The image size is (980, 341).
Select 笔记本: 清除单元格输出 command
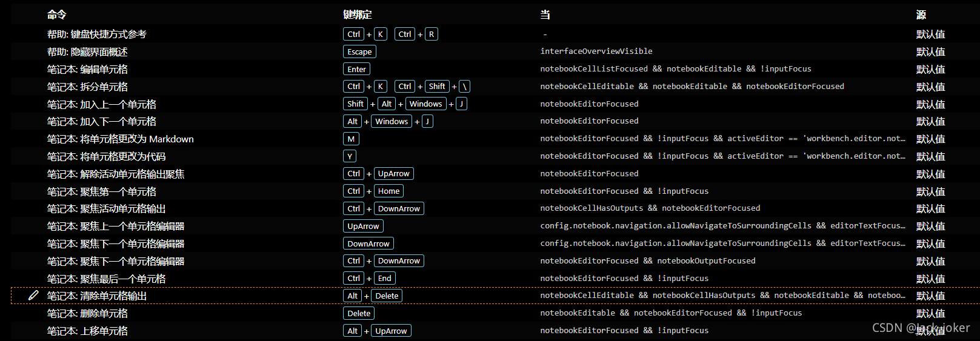coord(97,296)
